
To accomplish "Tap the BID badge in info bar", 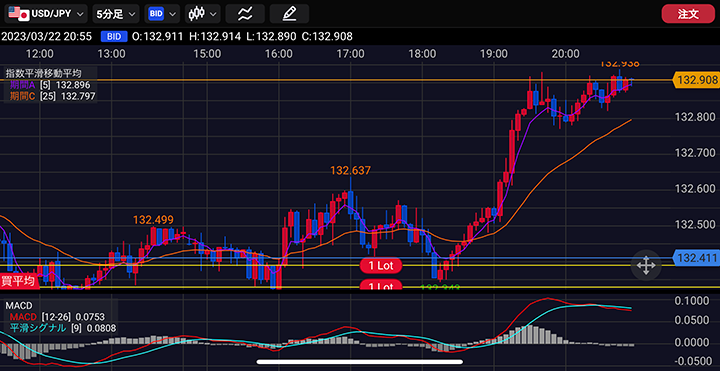I will [113, 37].
